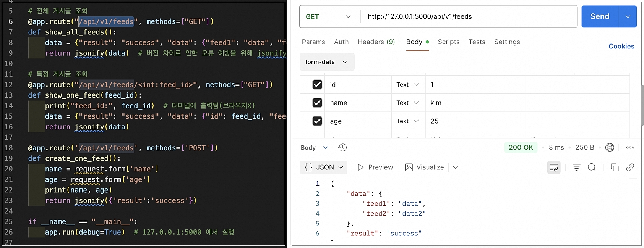Open Visualize response view
644x248 pixels.
click(424, 167)
